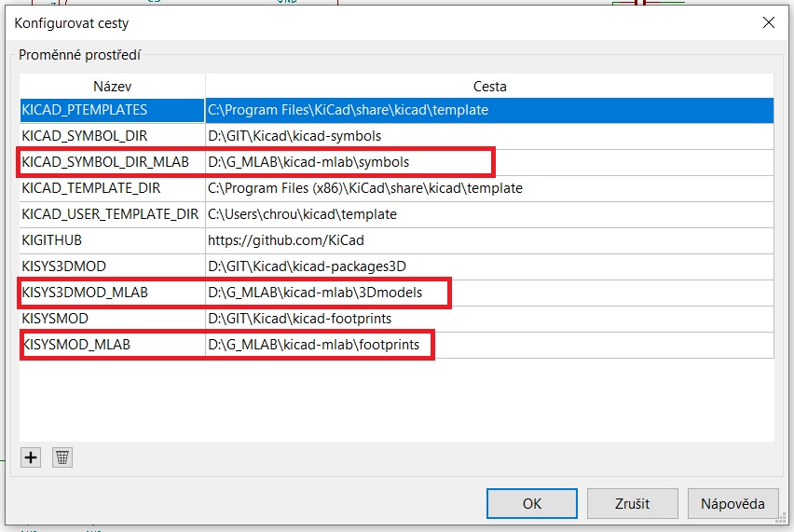Click the plus icon to add a variable
This screenshot has width=794, height=532.
point(32,457)
